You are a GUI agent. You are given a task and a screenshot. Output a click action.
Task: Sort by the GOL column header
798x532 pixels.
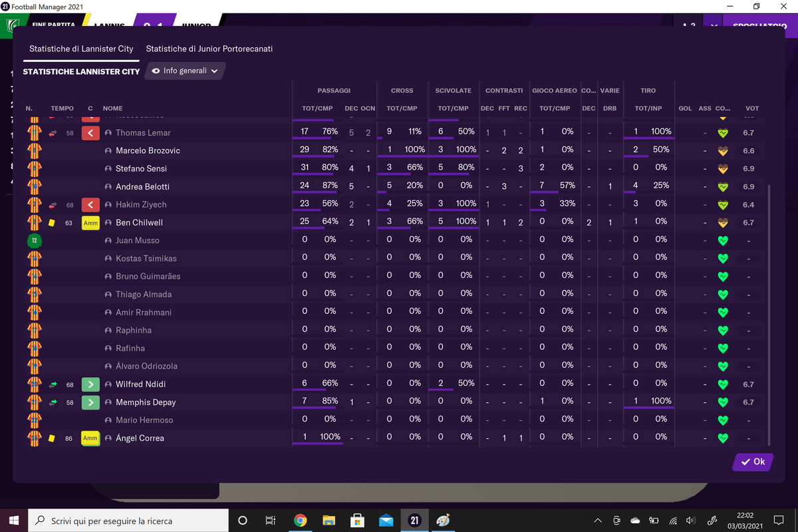[x=685, y=108]
